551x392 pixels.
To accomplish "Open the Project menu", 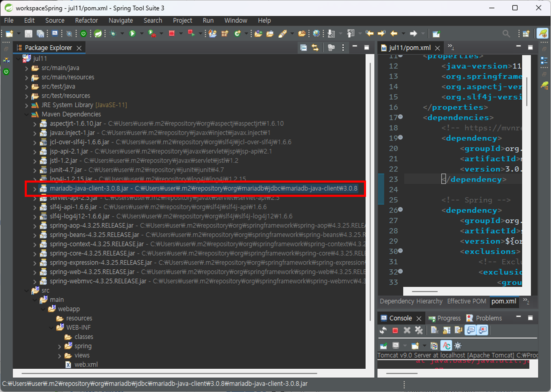I will pos(182,21).
